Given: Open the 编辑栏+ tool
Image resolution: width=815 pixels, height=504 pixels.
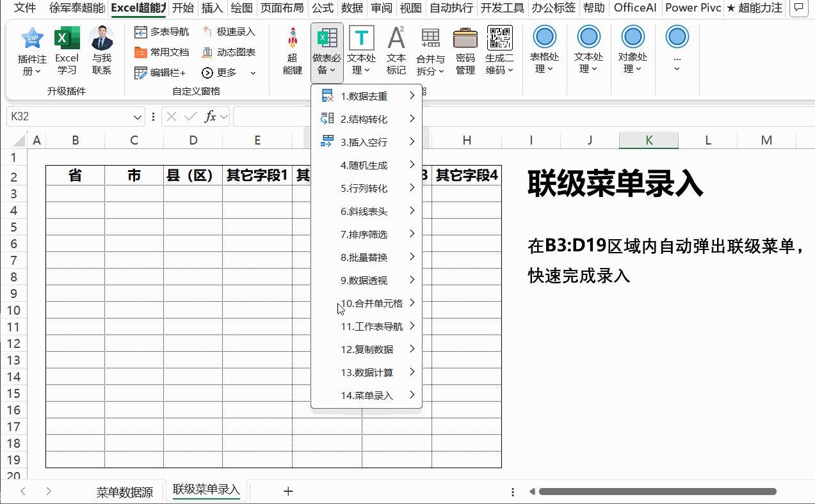Looking at the screenshot, I should (x=160, y=73).
